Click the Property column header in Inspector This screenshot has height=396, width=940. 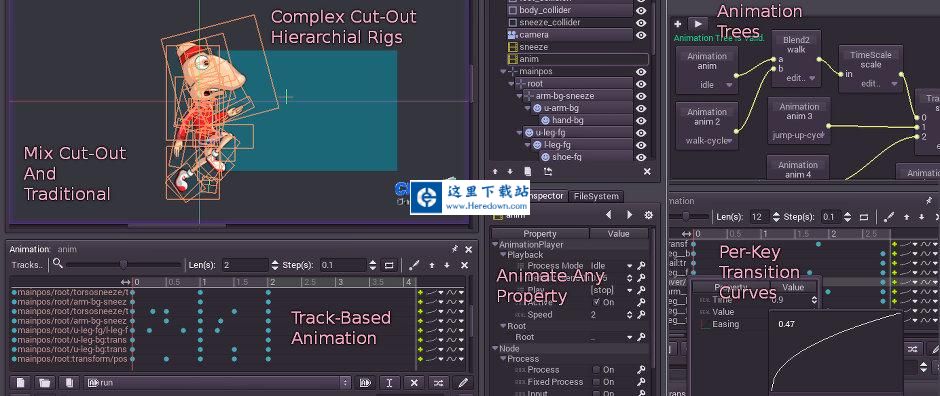tap(540, 234)
